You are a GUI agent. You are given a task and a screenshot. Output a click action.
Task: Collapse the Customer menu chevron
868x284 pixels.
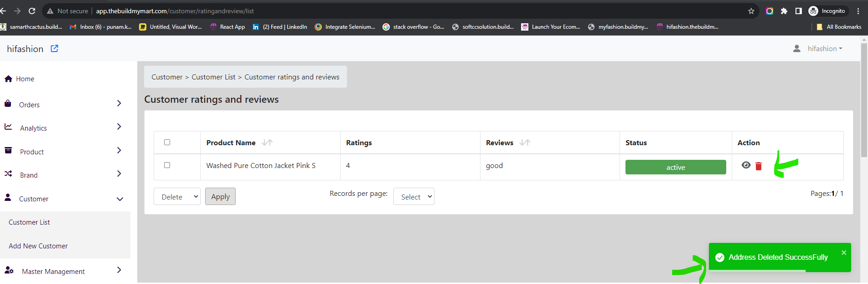tap(120, 199)
